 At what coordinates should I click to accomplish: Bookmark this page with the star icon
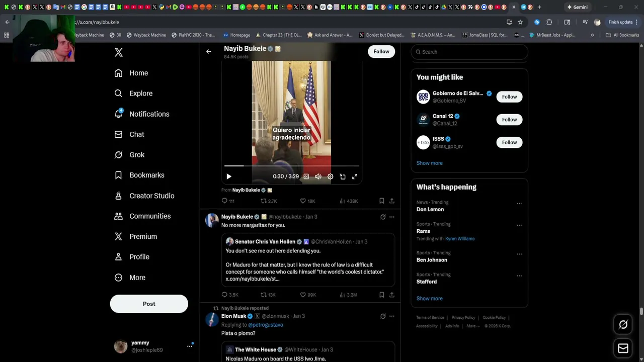pyautogui.click(x=520, y=22)
